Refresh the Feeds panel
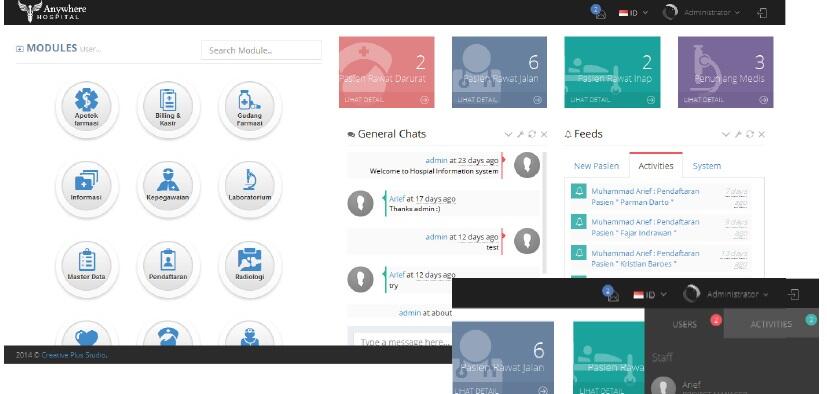827x394 pixels. [749, 134]
